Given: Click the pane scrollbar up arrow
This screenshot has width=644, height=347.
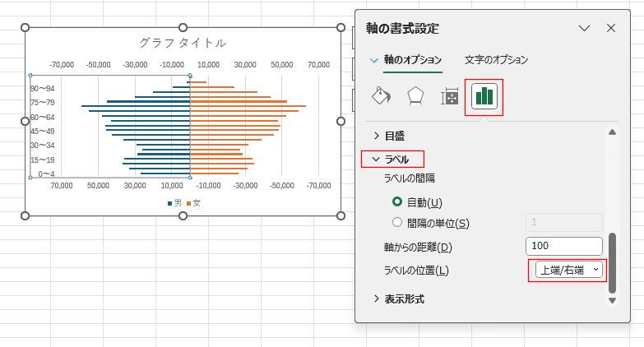Looking at the screenshot, I should (x=611, y=132).
